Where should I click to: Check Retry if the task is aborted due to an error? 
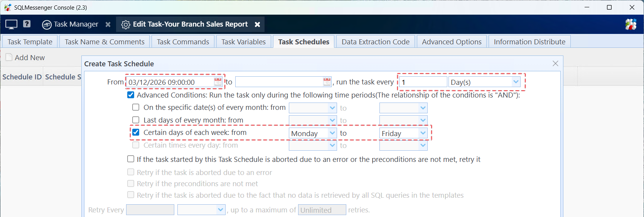pyautogui.click(x=131, y=172)
